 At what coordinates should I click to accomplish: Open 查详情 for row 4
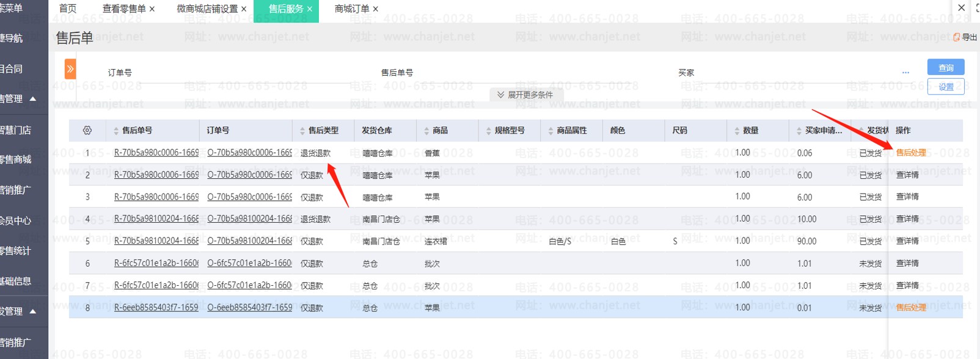click(x=907, y=219)
